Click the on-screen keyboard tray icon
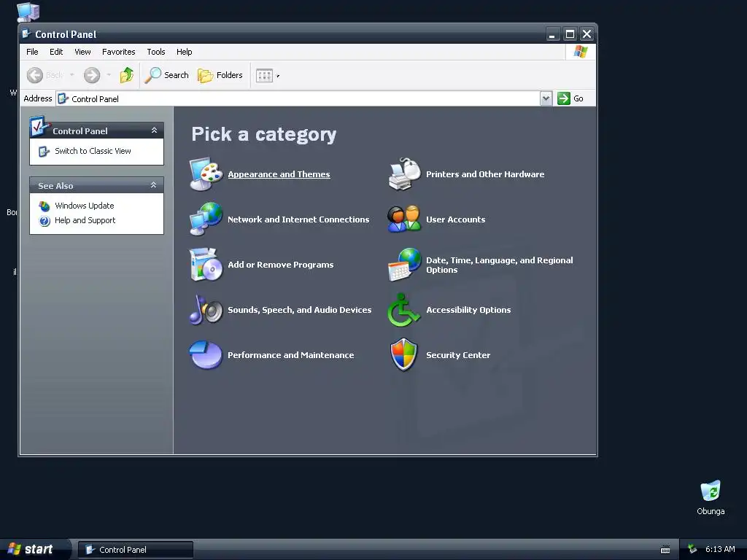 [665, 550]
